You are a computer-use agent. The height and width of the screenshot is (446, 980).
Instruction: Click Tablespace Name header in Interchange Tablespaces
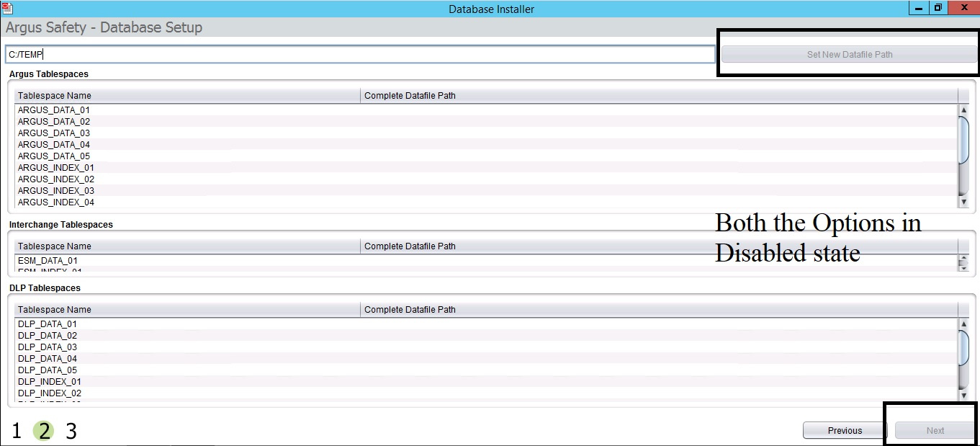(187, 246)
